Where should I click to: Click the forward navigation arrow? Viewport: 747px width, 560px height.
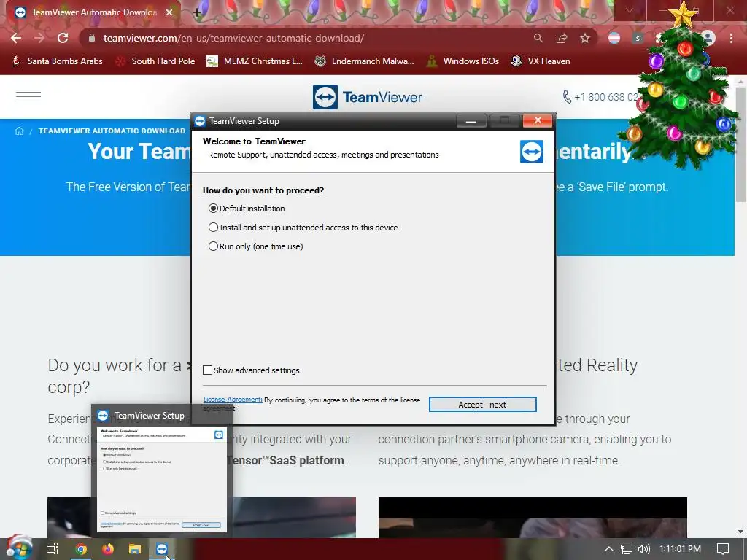39,38
